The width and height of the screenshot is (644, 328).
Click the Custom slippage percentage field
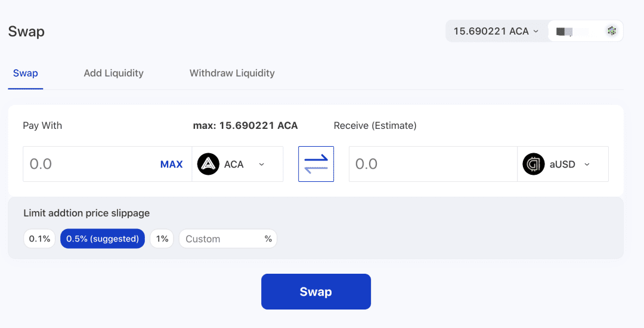pyautogui.click(x=228, y=239)
